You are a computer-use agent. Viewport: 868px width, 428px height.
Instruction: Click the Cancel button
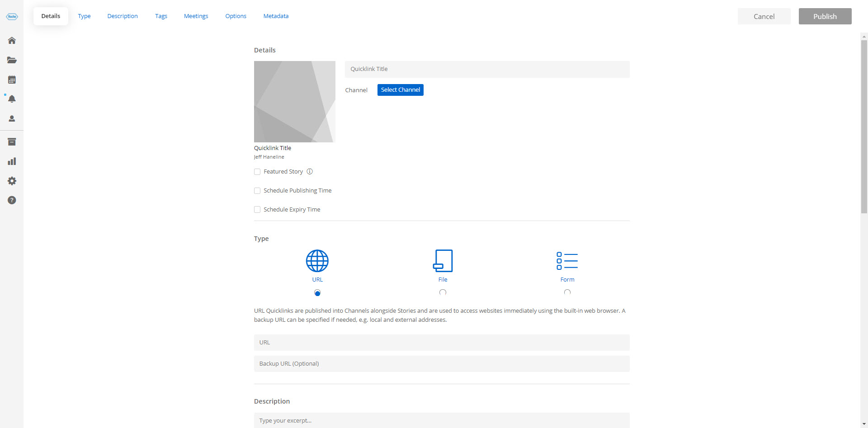pyautogui.click(x=764, y=16)
